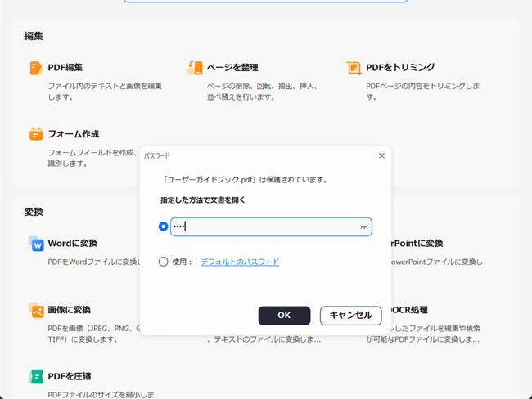Open the PDF編集 tool icon
532x399 pixels.
click(36, 68)
